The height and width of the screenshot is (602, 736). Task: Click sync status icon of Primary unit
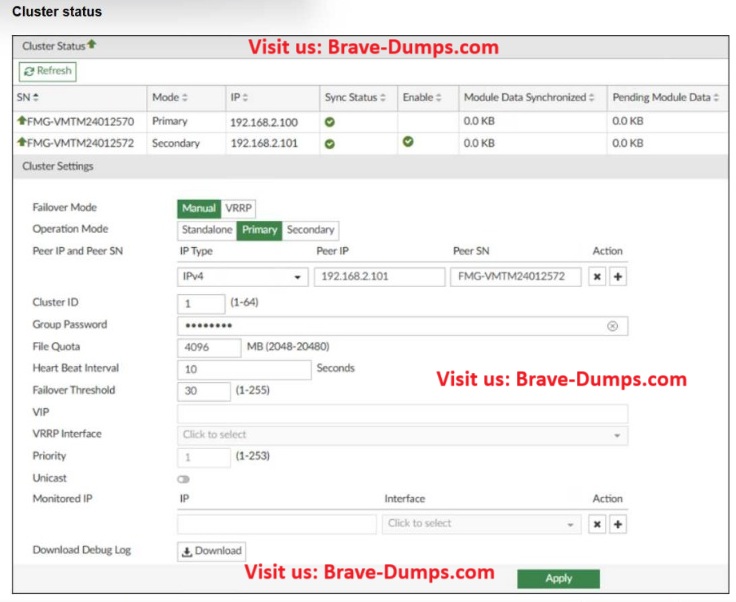click(x=330, y=121)
